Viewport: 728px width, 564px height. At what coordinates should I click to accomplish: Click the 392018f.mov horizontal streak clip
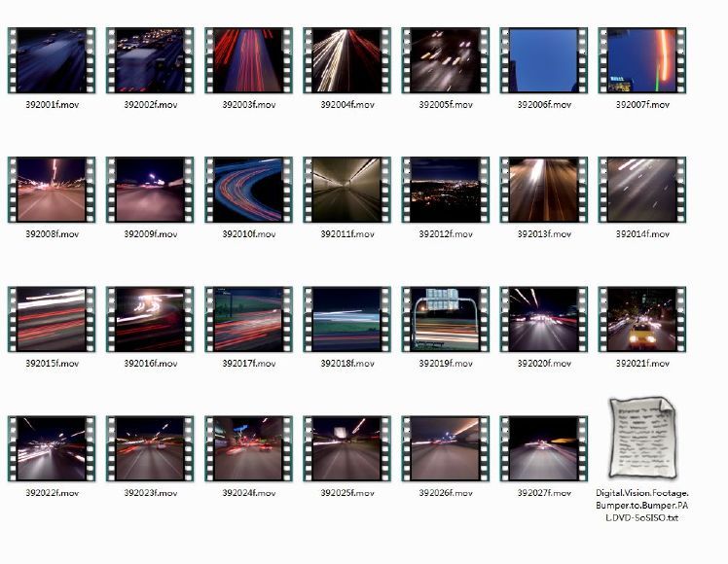pos(346,319)
